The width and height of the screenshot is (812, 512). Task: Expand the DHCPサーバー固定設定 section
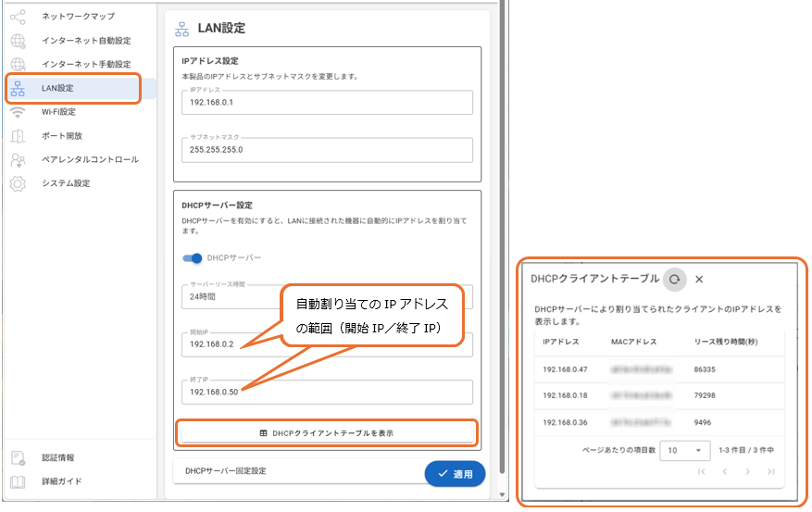pos(296,471)
